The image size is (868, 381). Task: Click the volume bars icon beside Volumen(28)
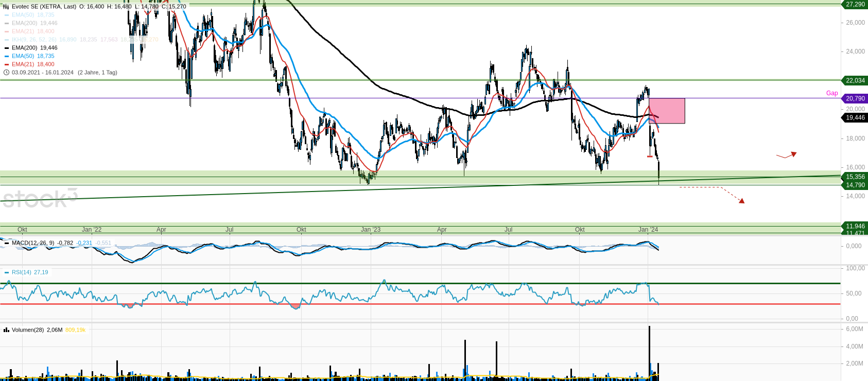6,330
